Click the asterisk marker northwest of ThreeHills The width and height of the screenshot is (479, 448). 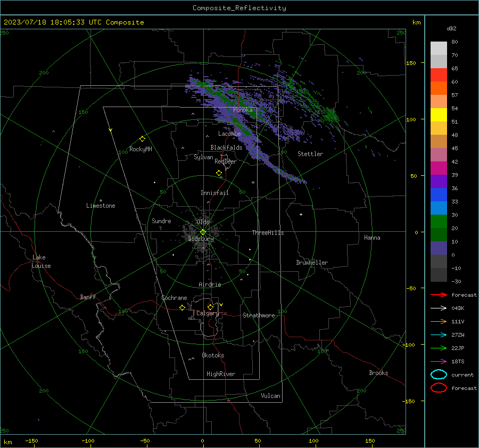pos(253,183)
